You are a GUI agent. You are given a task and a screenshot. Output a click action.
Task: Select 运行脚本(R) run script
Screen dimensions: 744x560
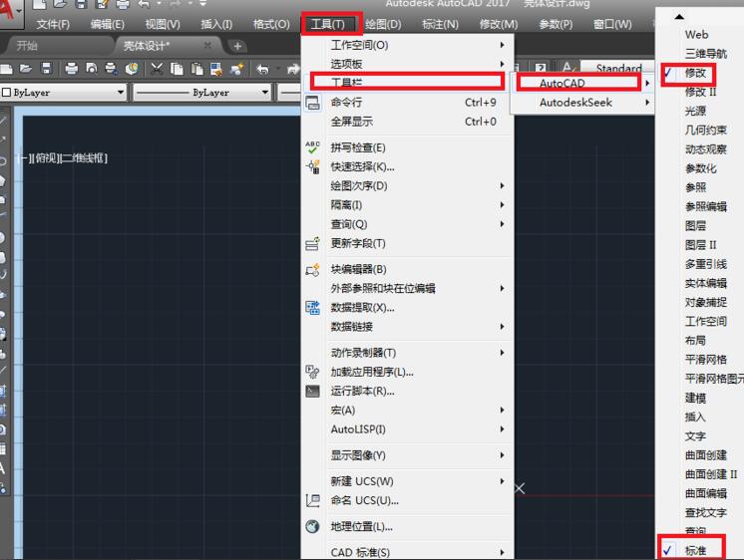tap(407, 392)
